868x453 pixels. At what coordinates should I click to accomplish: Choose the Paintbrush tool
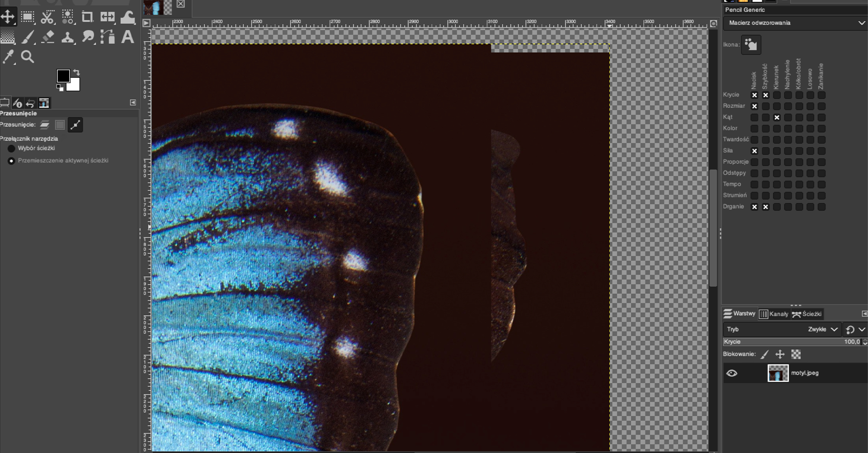[28, 37]
